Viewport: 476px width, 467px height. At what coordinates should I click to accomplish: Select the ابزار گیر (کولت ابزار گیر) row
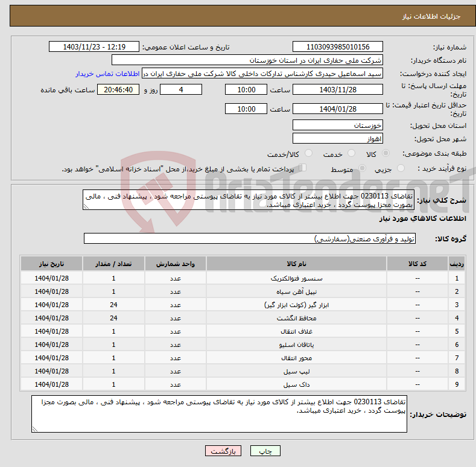[243, 305]
